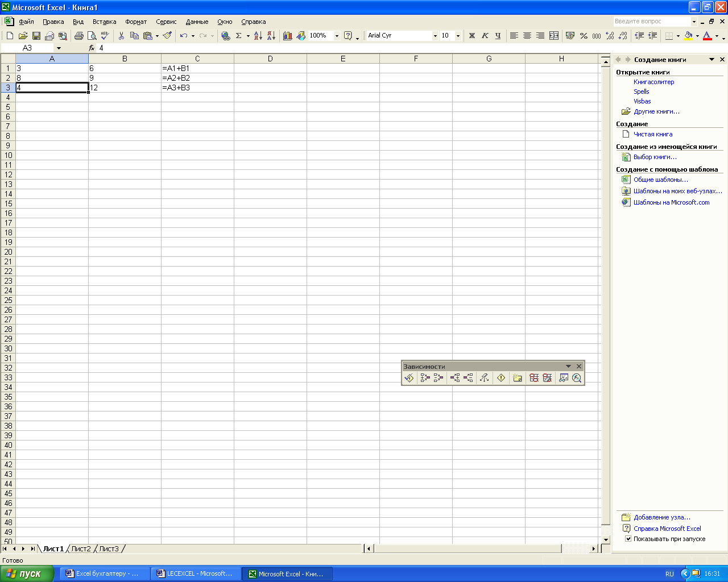Increase decimal places icon
The height and width of the screenshot is (582, 728).
(610, 36)
